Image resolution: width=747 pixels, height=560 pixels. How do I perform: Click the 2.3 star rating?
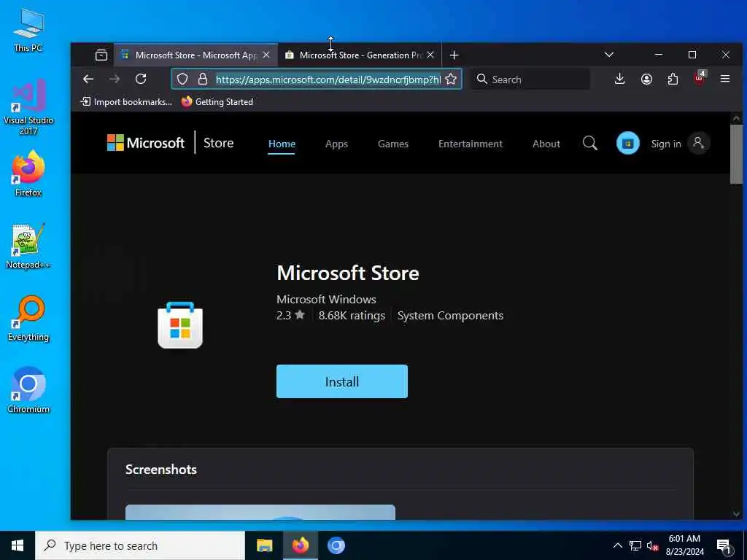click(x=290, y=316)
